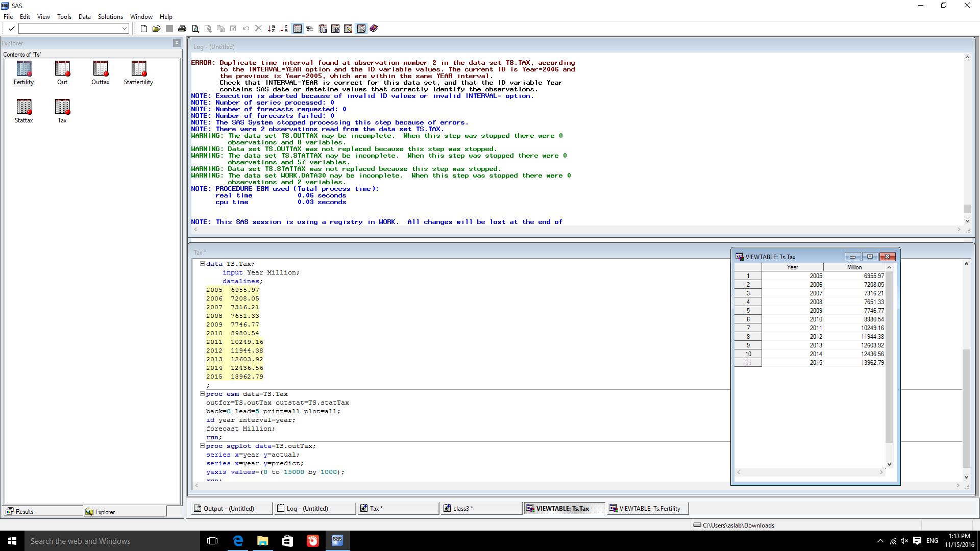980x551 pixels.
Task: Open the Tax dataset in Explorer
Action: [x=62, y=107]
